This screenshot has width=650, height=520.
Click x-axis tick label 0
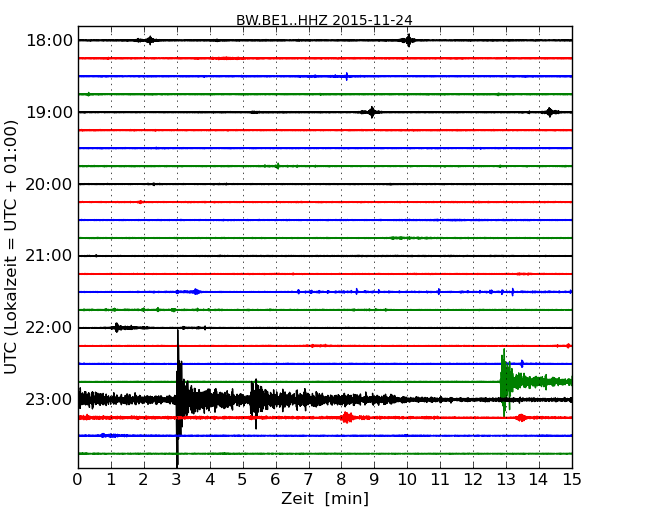click(78, 480)
